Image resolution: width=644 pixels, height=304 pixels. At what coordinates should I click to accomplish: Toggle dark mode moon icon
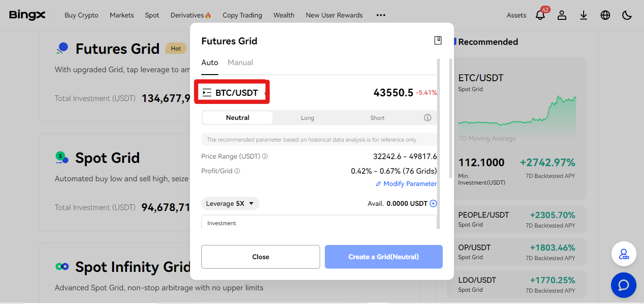pos(627,15)
